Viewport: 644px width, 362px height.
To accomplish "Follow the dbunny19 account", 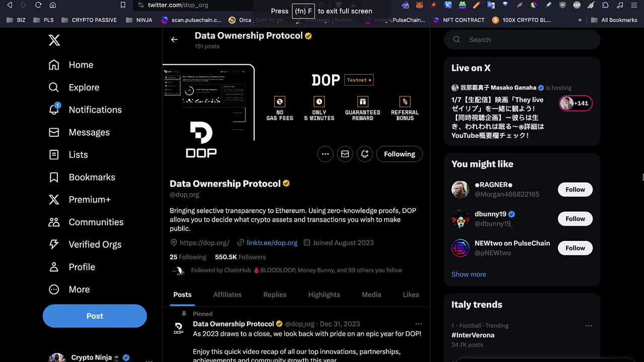I will pyautogui.click(x=575, y=219).
